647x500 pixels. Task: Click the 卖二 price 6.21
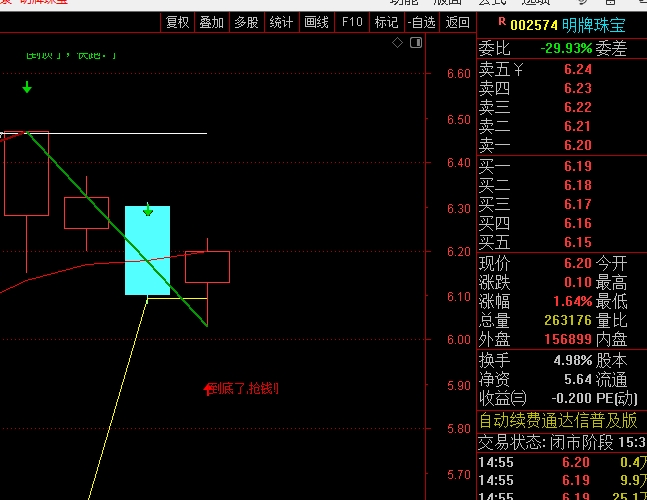[x=578, y=126]
